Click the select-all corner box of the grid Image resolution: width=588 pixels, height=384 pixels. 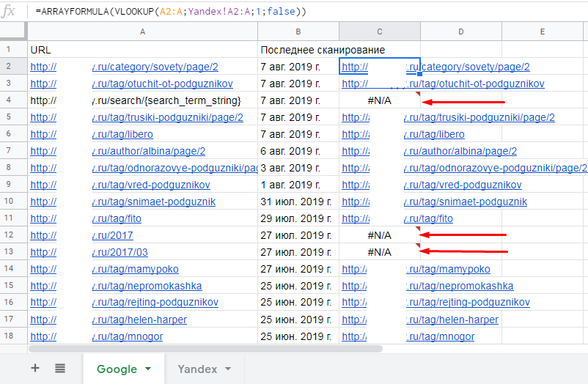13,32
